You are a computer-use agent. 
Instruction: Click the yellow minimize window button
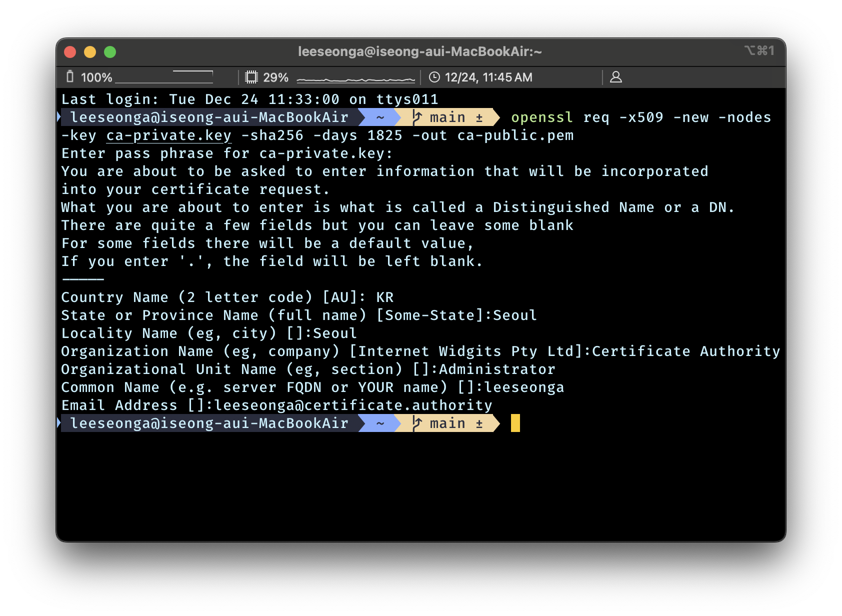pos(90,52)
